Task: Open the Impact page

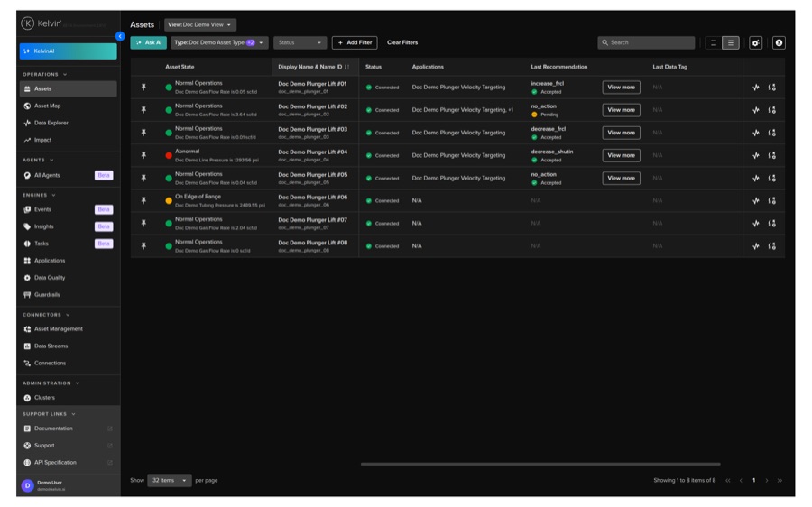Action: click(42, 141)
